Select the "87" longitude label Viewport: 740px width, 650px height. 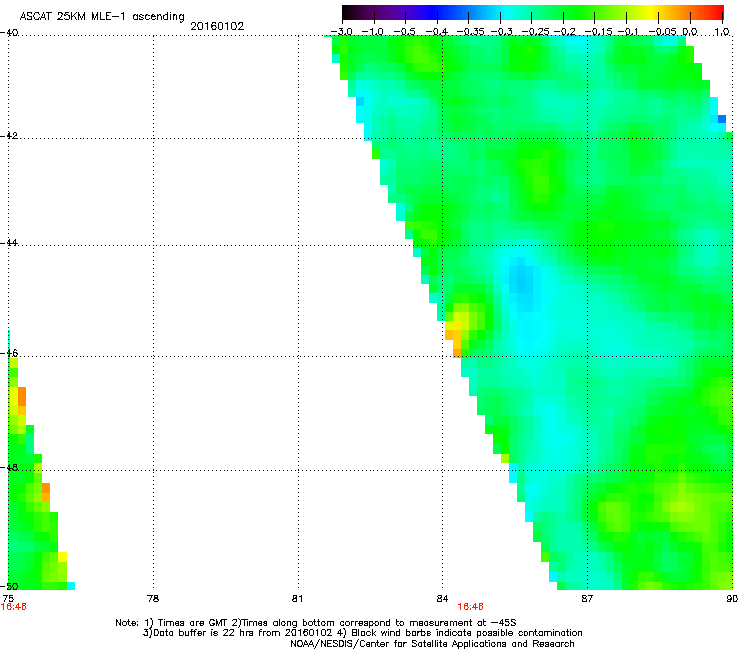tap(587, 599)
